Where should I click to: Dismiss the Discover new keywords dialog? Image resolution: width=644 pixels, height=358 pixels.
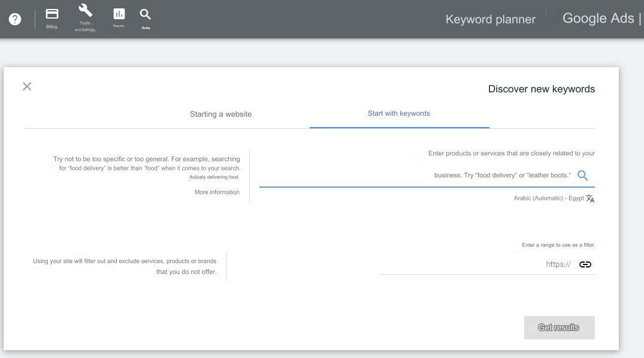26,86
